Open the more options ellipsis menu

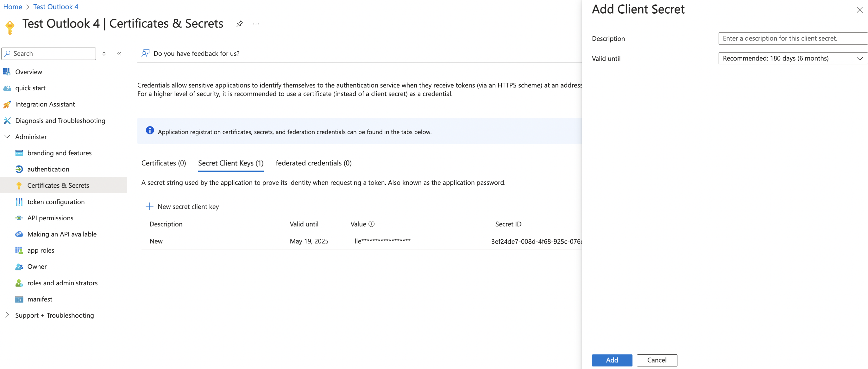pyautogui.click(x=256, y=24)
